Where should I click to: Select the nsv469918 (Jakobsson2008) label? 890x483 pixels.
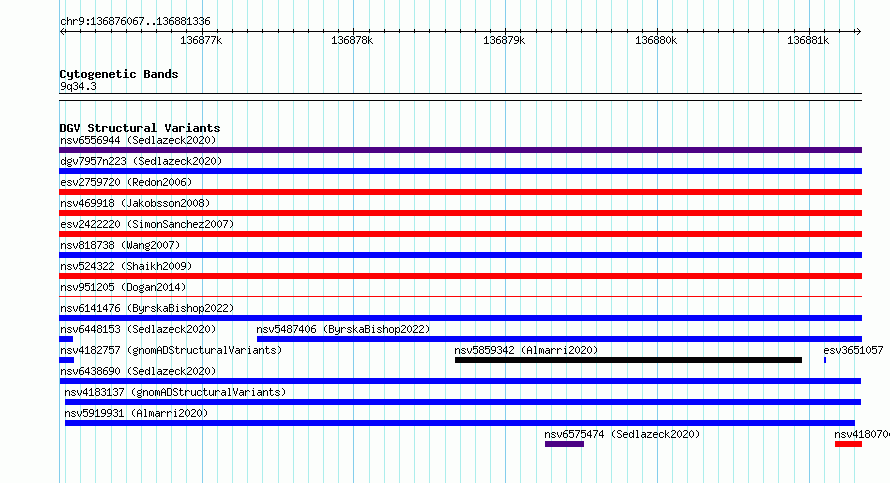point(135,203)
